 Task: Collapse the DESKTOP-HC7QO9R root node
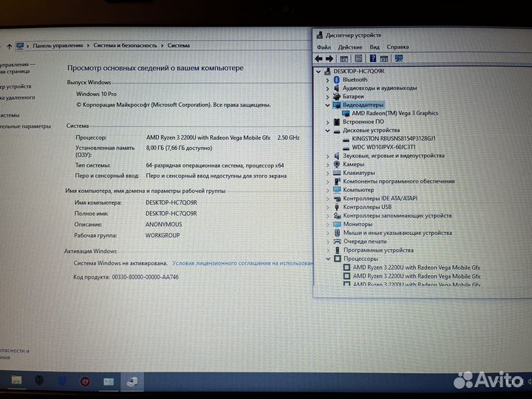tap(318, 71)
